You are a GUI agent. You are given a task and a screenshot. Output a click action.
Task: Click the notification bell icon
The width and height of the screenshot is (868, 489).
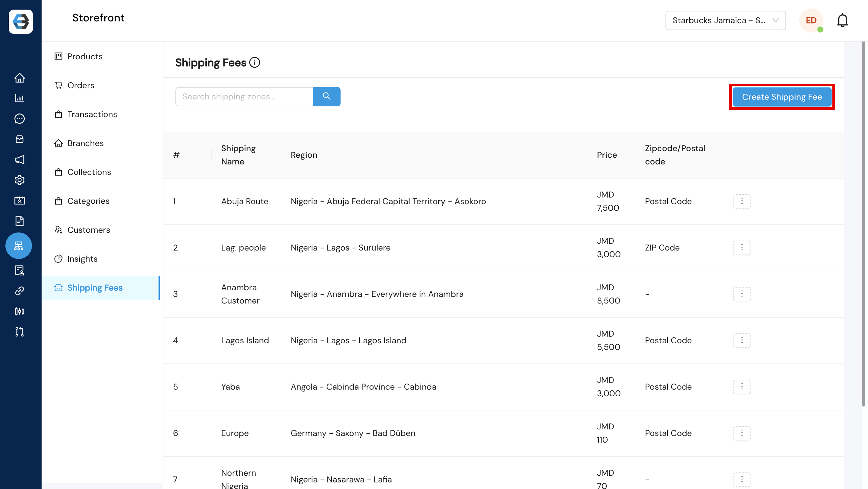842,20
